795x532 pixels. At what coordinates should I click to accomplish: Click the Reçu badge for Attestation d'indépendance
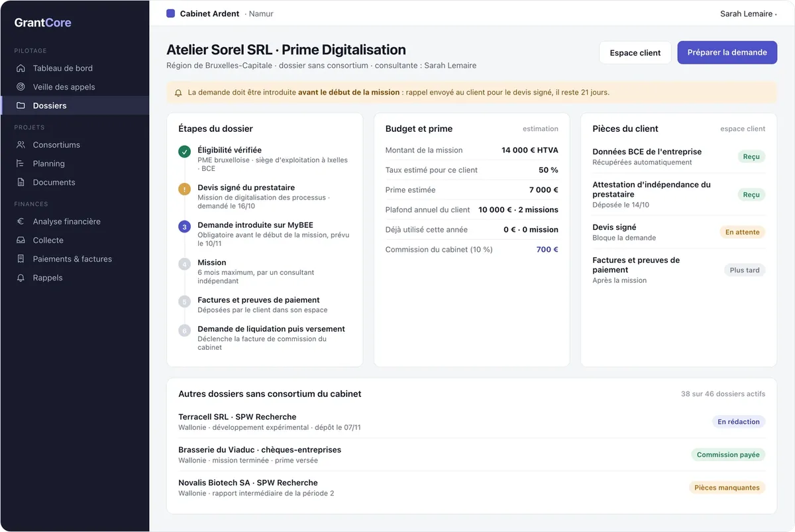point(751,195)
